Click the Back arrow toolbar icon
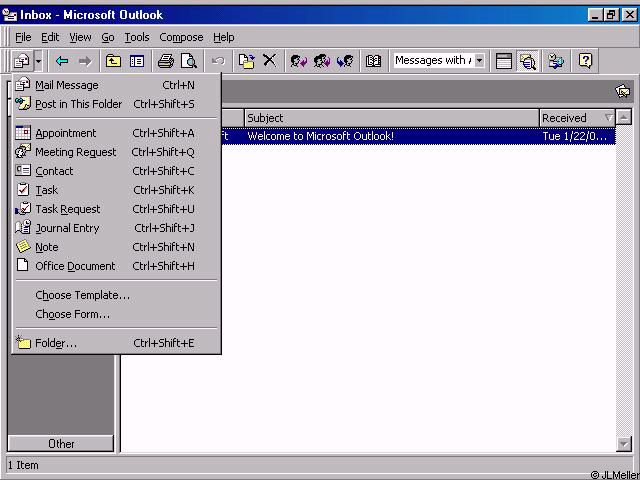The image size is (640, 480). pos(62,62)
